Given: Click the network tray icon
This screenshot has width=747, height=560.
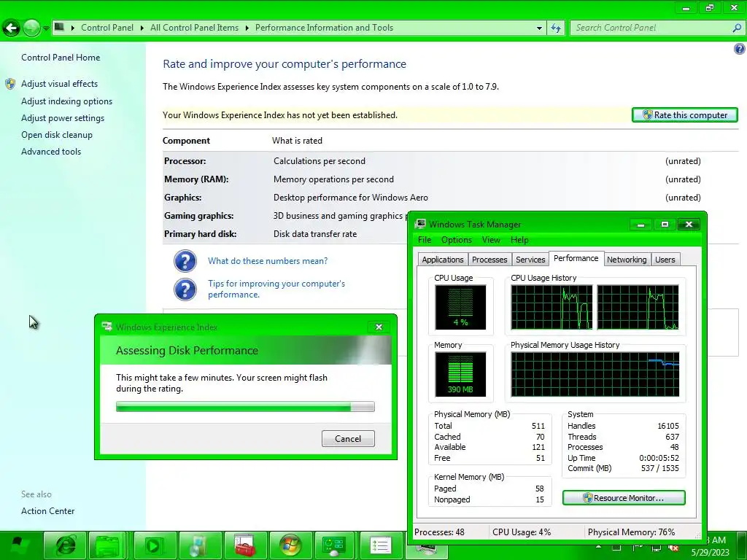Looking at the screenshot, I should (x=656, y=548).
